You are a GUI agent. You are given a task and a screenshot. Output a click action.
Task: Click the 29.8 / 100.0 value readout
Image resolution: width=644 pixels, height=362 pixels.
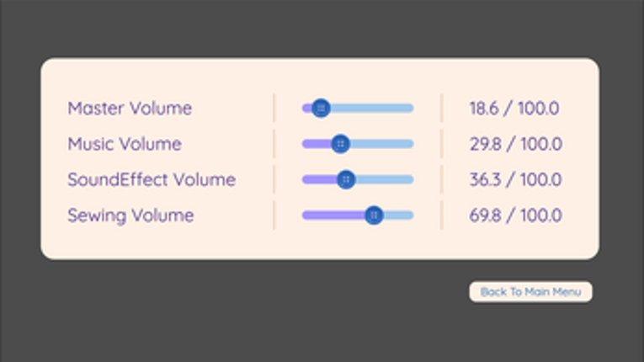(x=515, y=144)
